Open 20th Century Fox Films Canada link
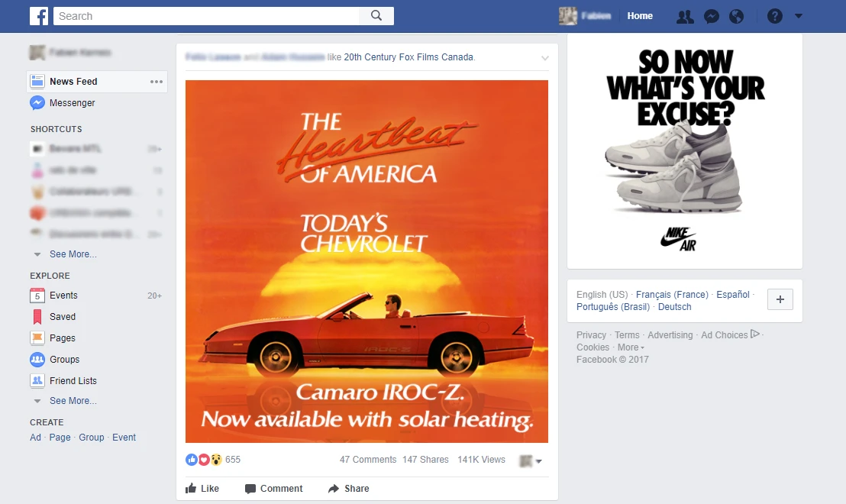Viewport: 846px width, 504px height. 408,57
